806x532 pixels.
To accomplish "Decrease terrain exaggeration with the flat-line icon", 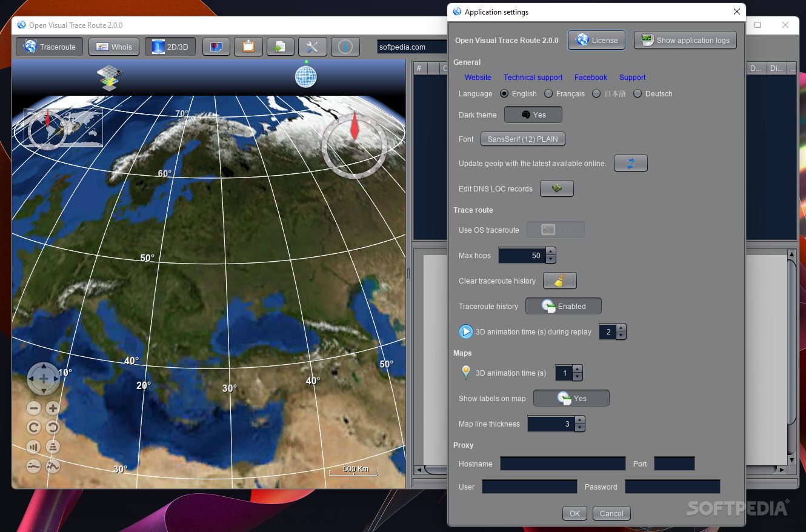I will [34, 467].
